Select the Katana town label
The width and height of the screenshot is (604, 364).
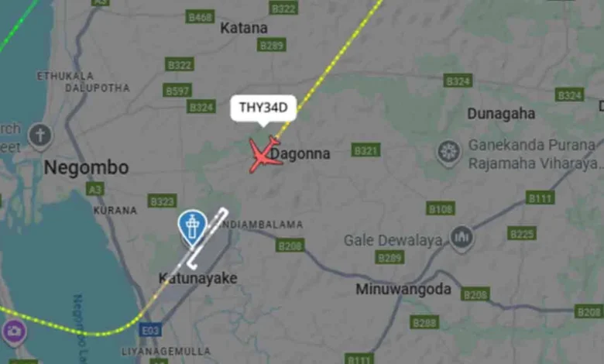[244, 28]
